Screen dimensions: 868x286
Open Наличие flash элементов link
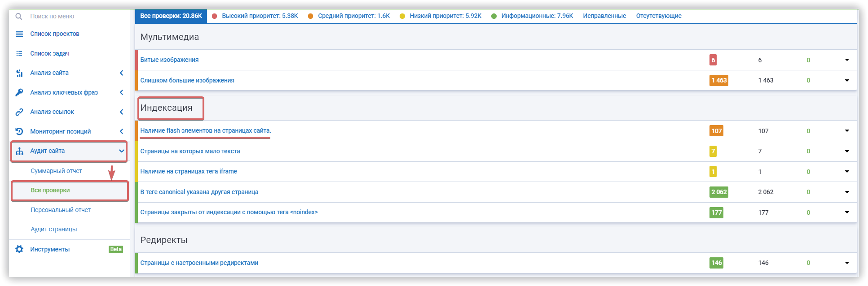(x=206, y=131)
